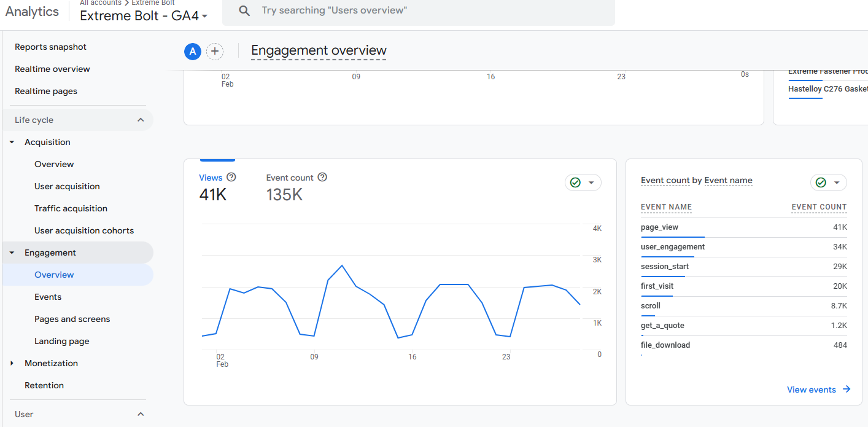Open the Event name card dropdown arrow

tap(837, 182)
